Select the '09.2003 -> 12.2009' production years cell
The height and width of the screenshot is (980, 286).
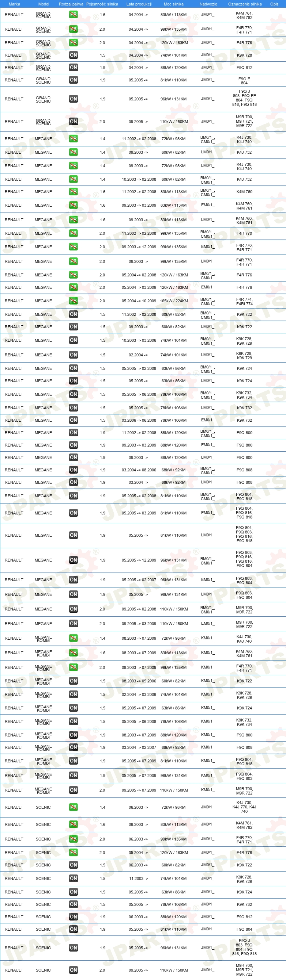(x=139, y=247)
